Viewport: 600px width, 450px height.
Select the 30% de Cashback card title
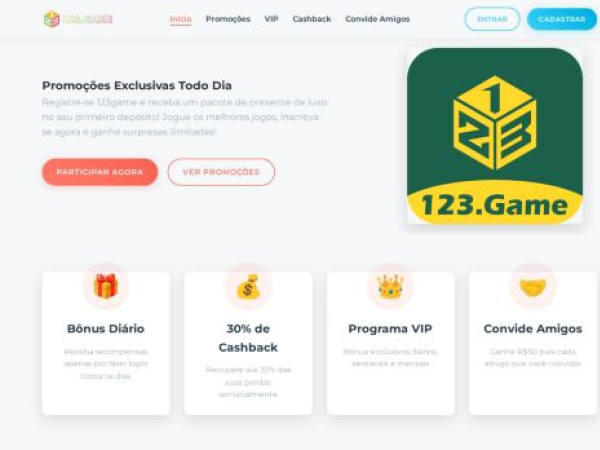[248, 338]
